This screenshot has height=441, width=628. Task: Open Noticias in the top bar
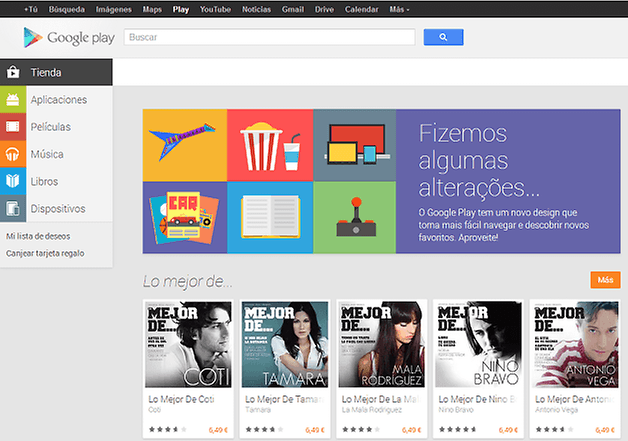[256, 9]
